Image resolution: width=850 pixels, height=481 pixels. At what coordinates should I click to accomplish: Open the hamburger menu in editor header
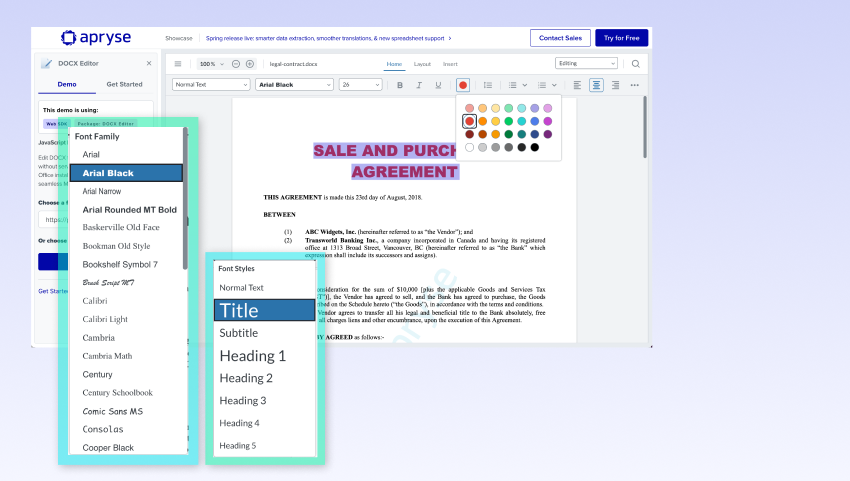pyautogui.click(x=178, y=64)
